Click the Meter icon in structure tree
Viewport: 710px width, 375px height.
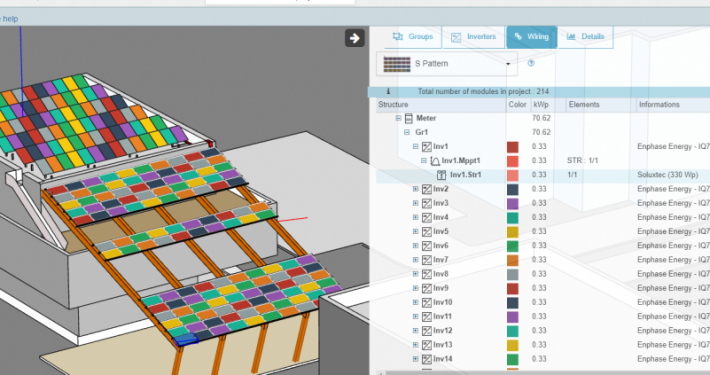[x=408, y=118]
